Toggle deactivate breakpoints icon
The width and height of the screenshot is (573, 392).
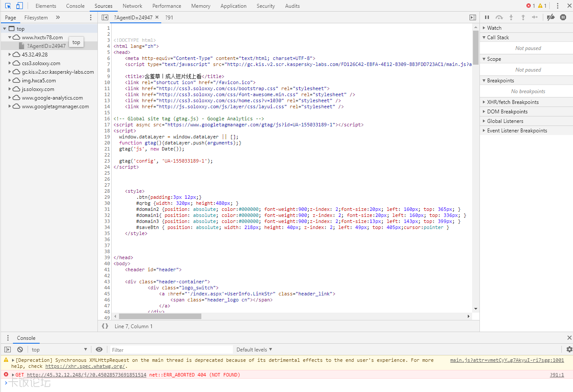(551, 17)
